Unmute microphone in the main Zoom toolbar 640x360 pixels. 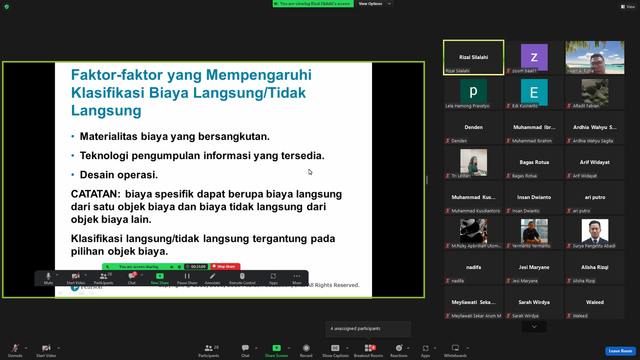[15, 350]
